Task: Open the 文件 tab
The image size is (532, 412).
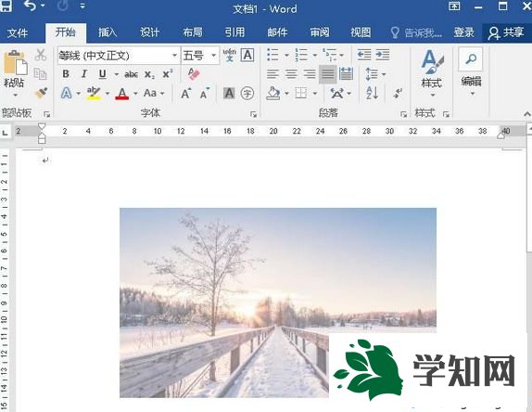Action: click(x=18, y=33)
